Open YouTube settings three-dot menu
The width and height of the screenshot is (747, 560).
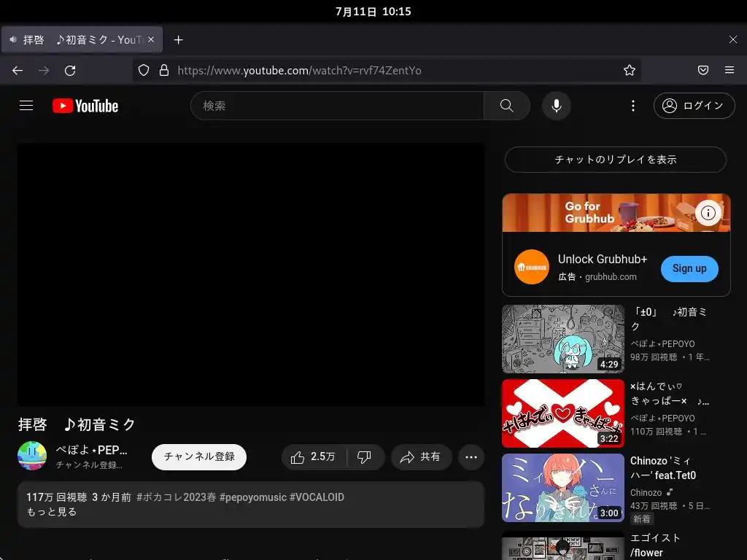[x=632, y=106]
